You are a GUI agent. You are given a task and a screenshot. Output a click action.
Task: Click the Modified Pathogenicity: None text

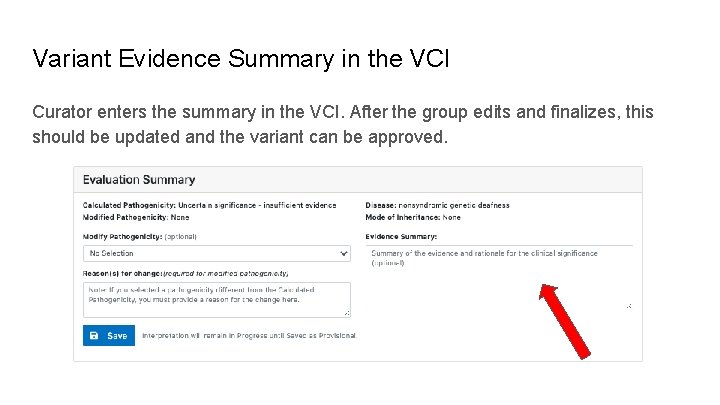(x=136, y=216)
